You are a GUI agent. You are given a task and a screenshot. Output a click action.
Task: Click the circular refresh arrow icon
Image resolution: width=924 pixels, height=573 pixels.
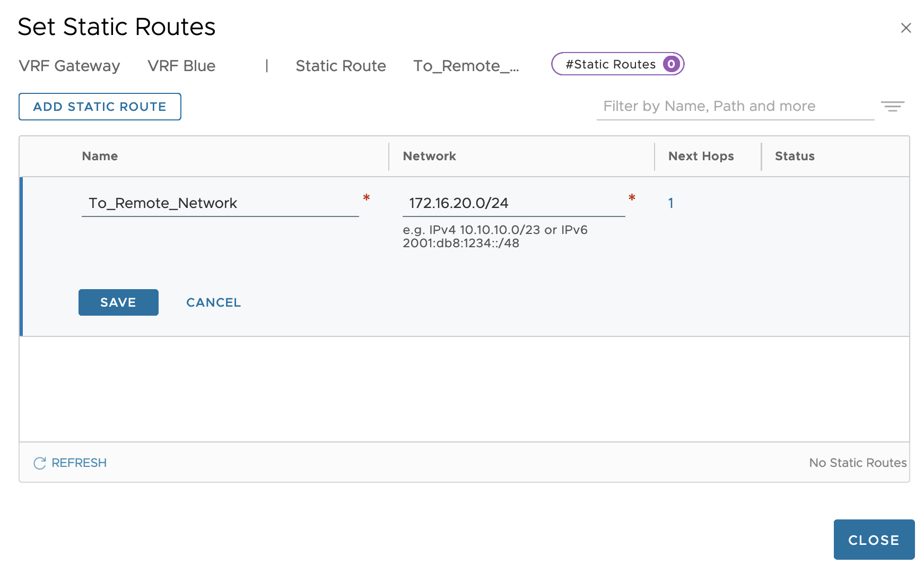pos(40,463)
